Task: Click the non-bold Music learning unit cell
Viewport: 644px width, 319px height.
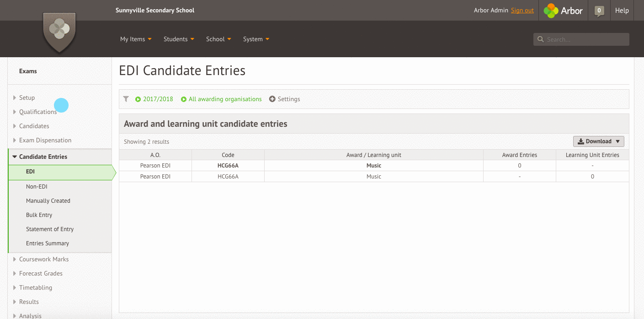Action: (374, 177)
